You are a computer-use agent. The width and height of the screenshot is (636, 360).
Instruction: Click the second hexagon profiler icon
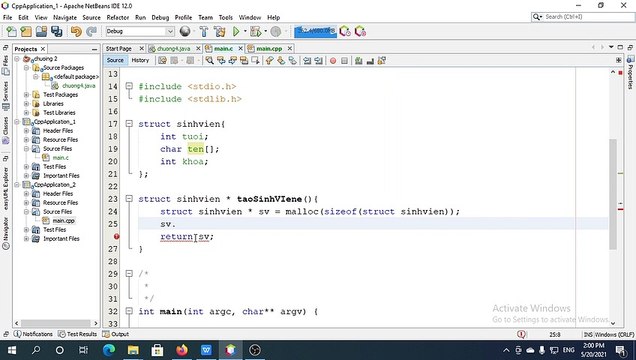[360, 31]
